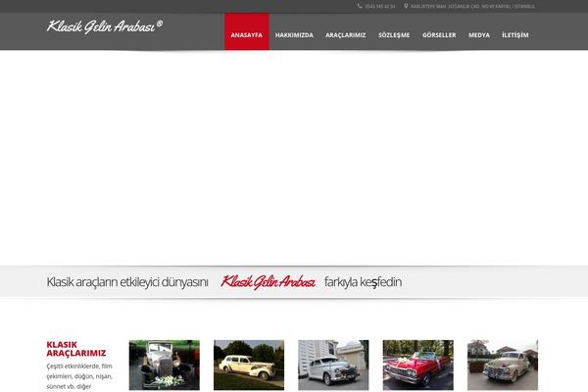Open the vintage car with flowers thumbnail
Viewport: 588px width, 392px height.
click(165, 365)
